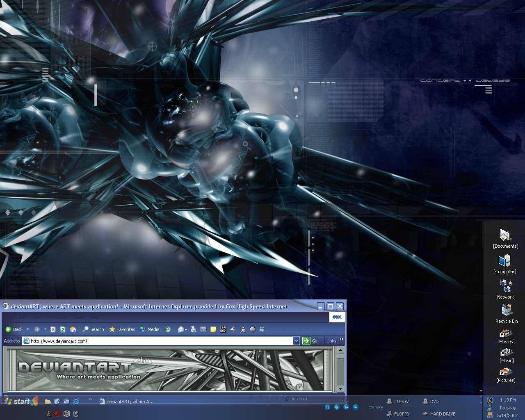Viewport: 525px width, 420px height.
Task: Click the deviantART banner image
Action: click(x=169, y=370)
